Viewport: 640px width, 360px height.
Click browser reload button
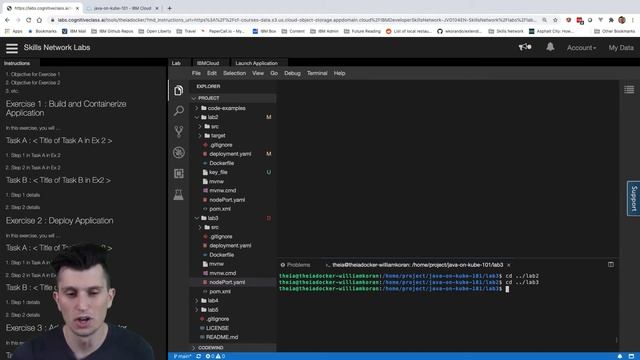pyautogui.click(x=29, y=20)
